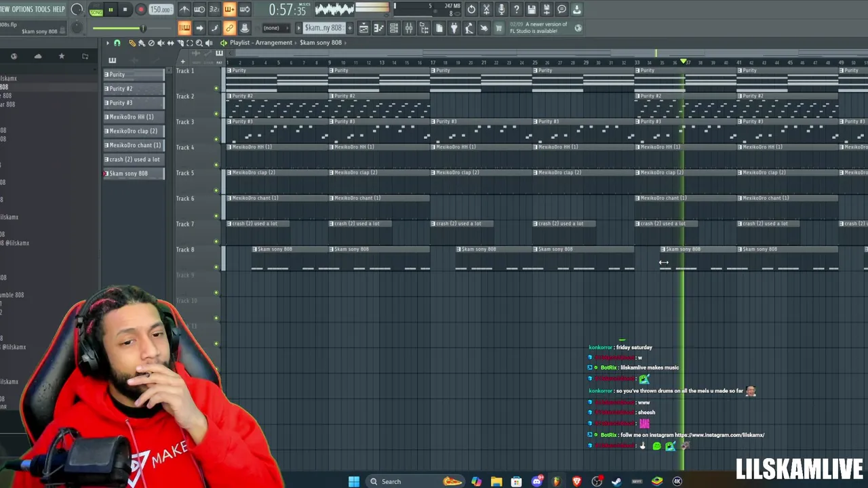868x488 pixels.
Task: Stop playback with the stop button
Action: click(x=125, y=9)
